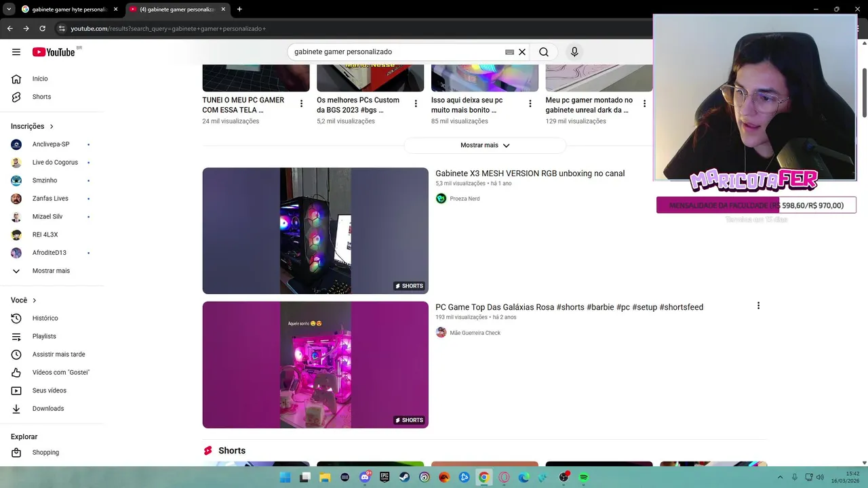868x488 pixels.
Task: Open options for PC Game Top Das Galáxias
Action: [x=758, y=306]
